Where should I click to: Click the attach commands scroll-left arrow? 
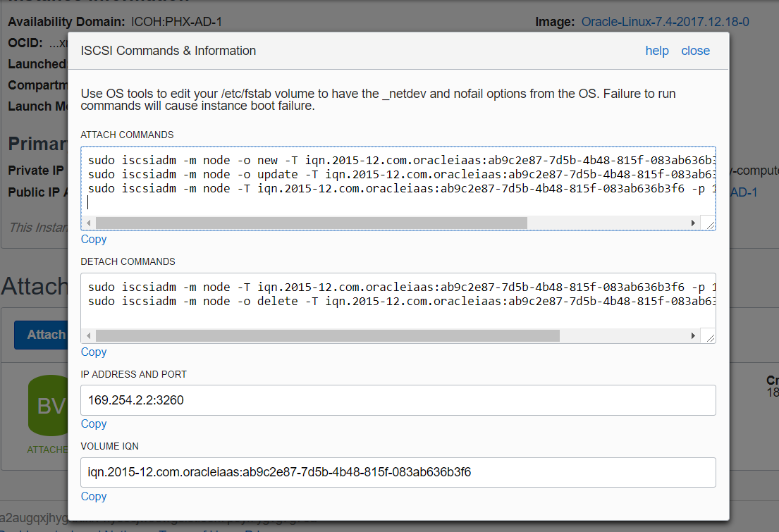pyautogui.click(x=88, y=223)
